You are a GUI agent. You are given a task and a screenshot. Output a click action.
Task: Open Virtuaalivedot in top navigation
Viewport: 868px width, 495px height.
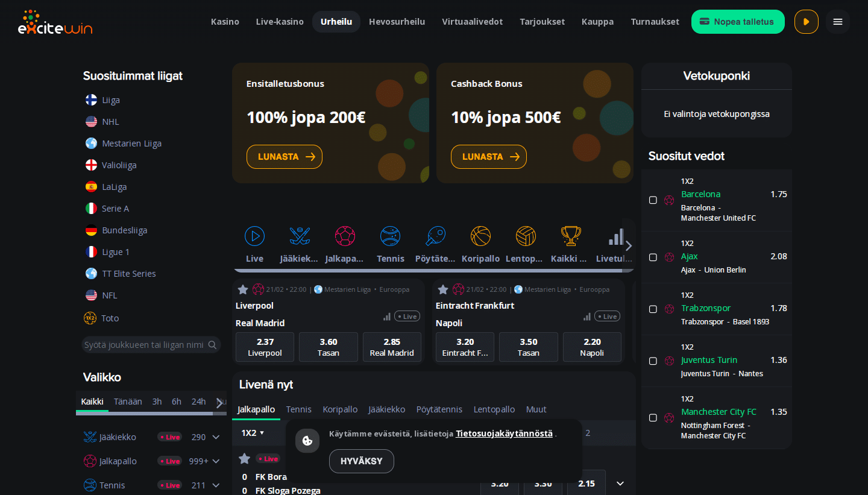pos(472,22)
